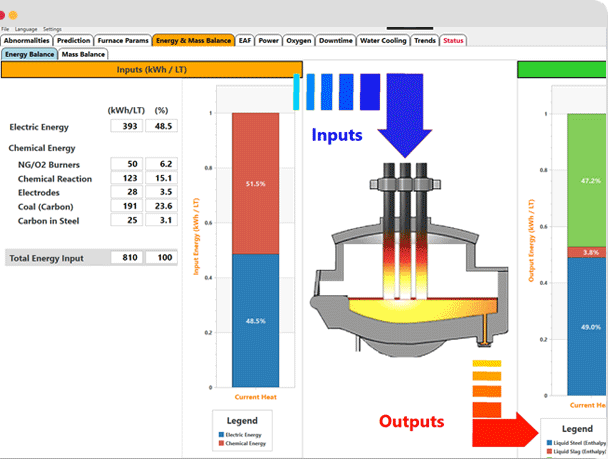The width and height of the screenshot is (608, 459).
Task: Click the red 51.5% chemical energy bar segment
Action: 256,183
